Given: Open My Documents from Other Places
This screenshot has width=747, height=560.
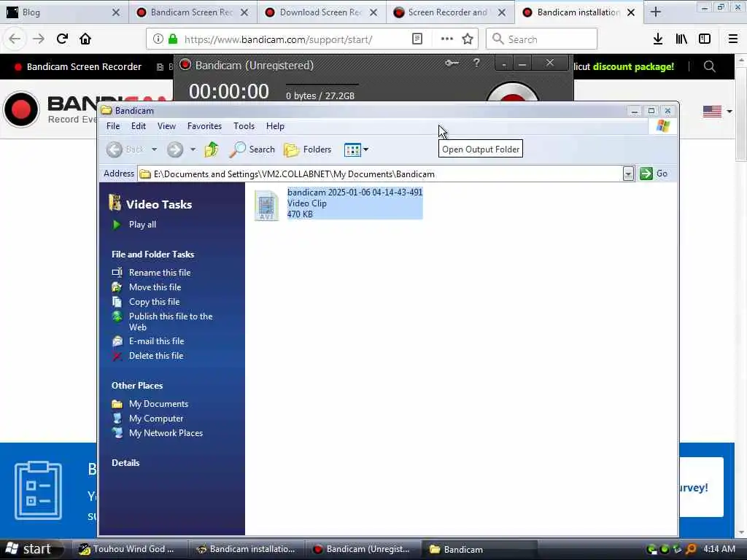Looking at the screenshot, I should pyautogui.click(x=158, y=404).
